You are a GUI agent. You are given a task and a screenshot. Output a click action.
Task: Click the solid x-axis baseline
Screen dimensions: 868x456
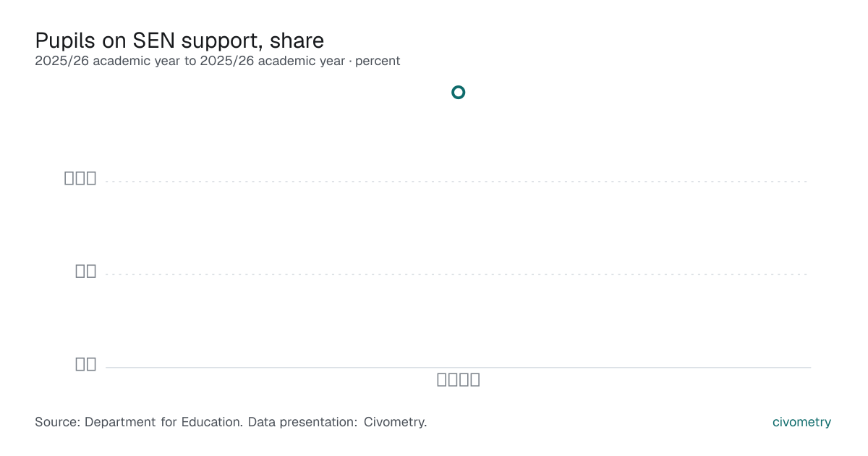tap(458, 367)
